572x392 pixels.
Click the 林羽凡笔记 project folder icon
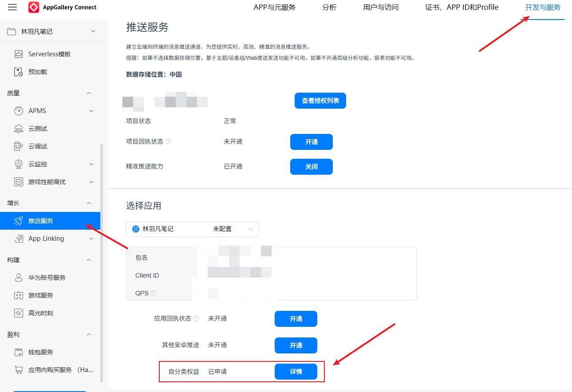click(x=12, y=31)
